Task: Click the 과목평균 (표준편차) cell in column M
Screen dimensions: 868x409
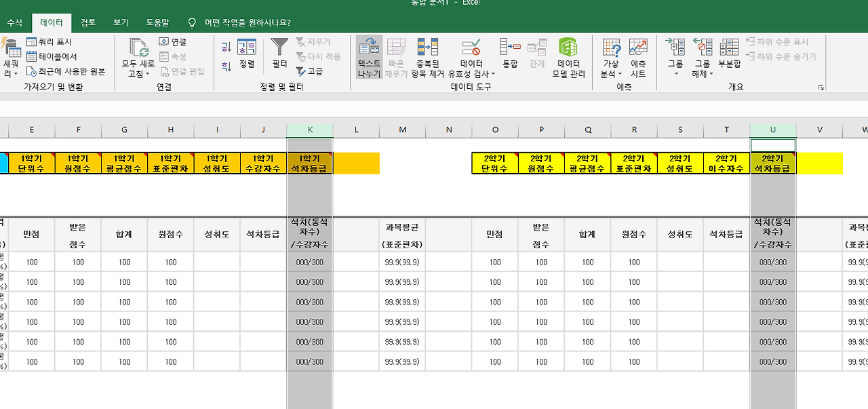Action: click(x=402, y=235)
